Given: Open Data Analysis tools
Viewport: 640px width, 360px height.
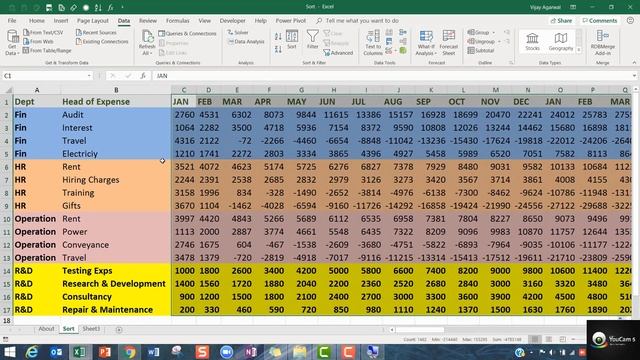Looking at the screenshot, I should coord(246,41).
